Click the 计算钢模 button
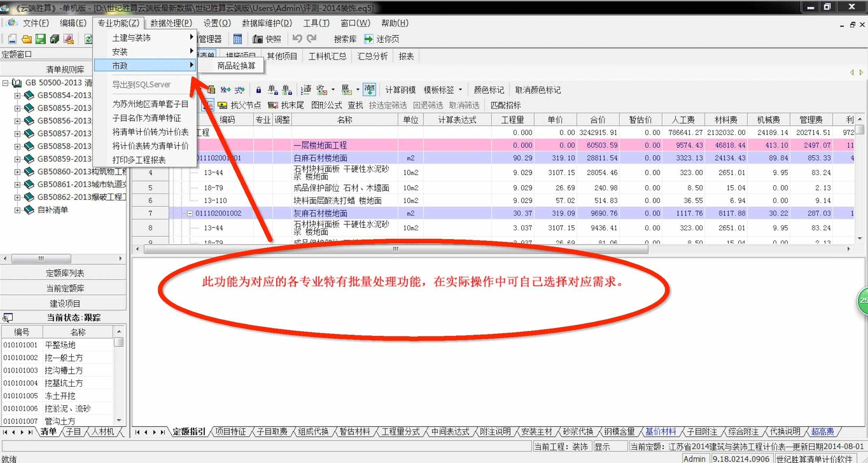 tap(400, 90)
